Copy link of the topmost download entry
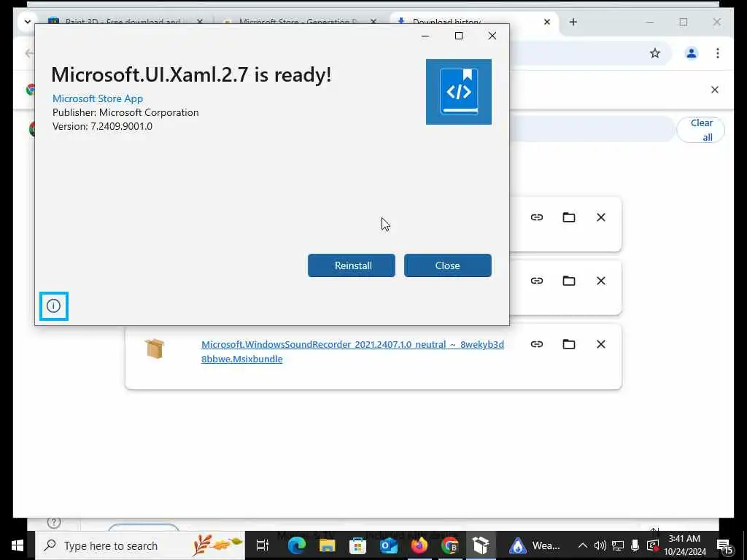 pos(537,217)
